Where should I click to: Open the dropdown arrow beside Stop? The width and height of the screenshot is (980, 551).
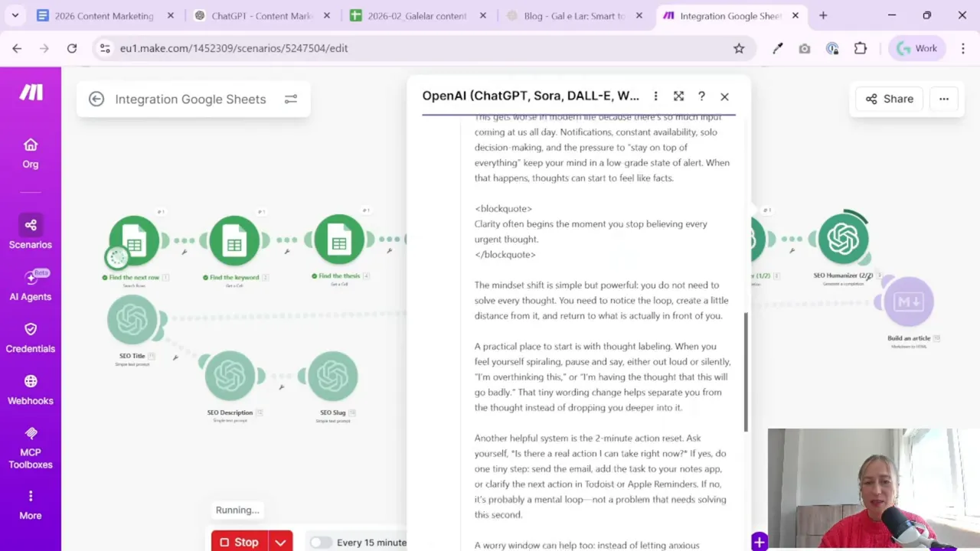[280, 542]
